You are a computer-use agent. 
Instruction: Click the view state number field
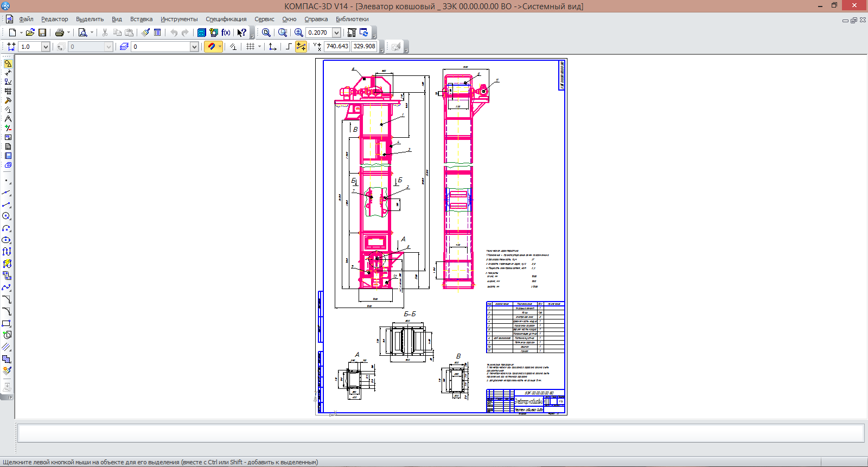86,47
